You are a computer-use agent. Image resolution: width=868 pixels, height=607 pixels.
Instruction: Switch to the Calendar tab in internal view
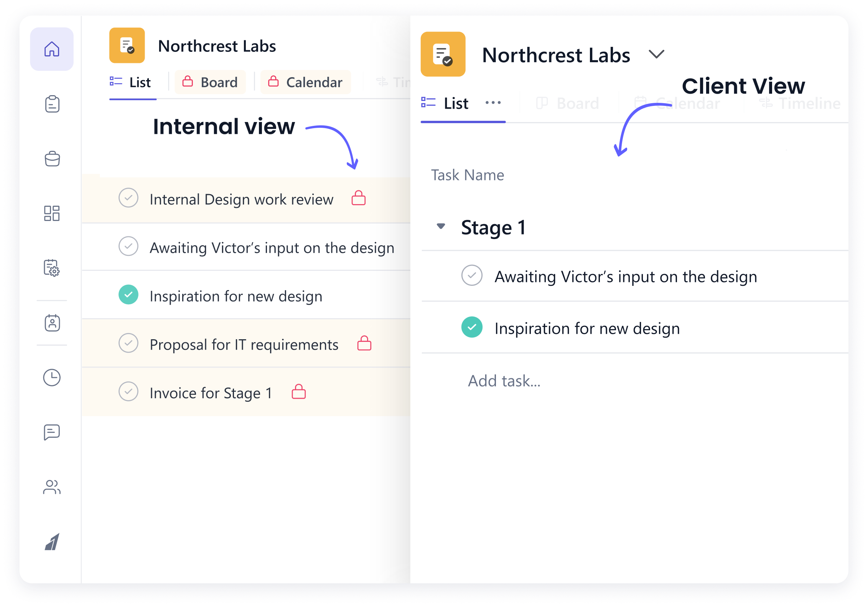tap(306, 82)
